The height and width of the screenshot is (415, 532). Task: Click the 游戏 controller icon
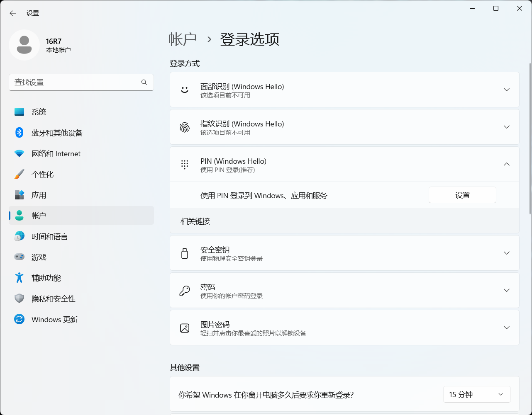(x=20, y=257)
